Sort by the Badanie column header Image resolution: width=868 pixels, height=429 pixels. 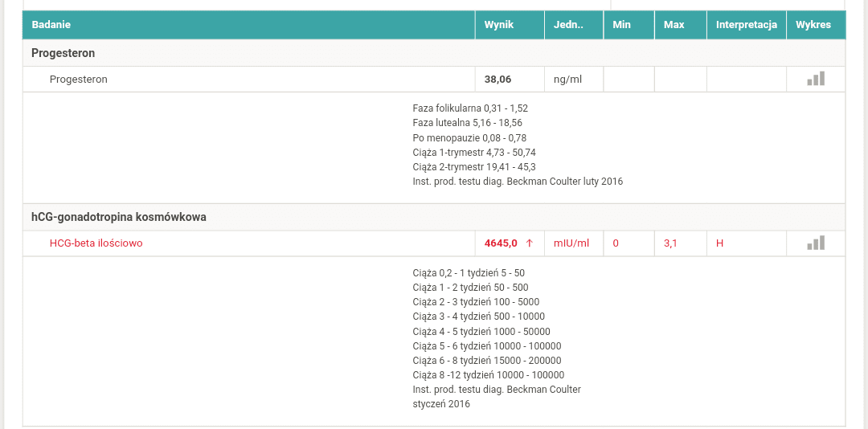click(51, 25)
